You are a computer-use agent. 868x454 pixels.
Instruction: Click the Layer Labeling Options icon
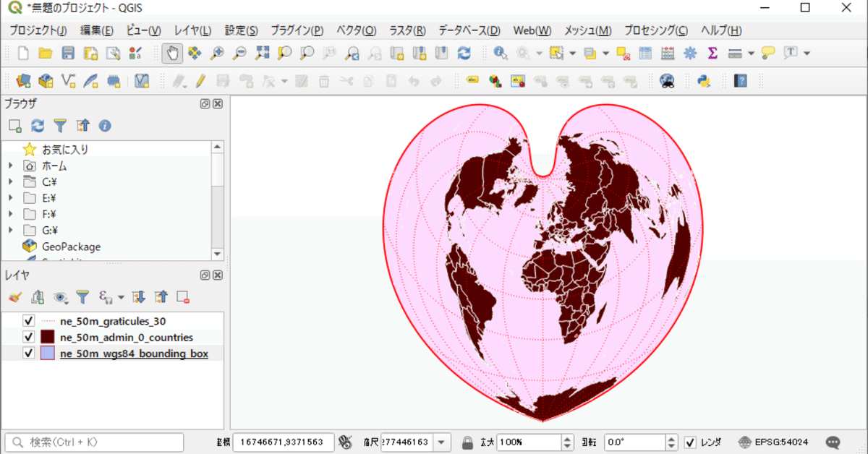pos(473,81)
